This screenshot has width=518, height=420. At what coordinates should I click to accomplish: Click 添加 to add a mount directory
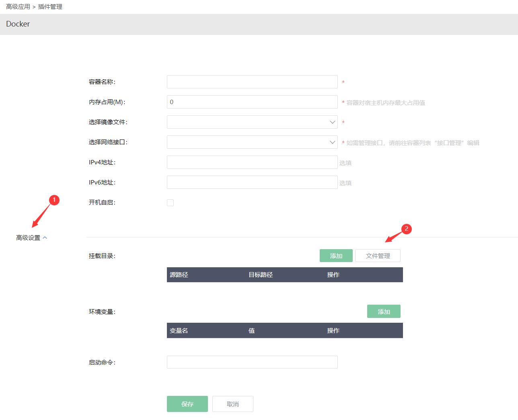pyautogui.click(x=336, y=255)
